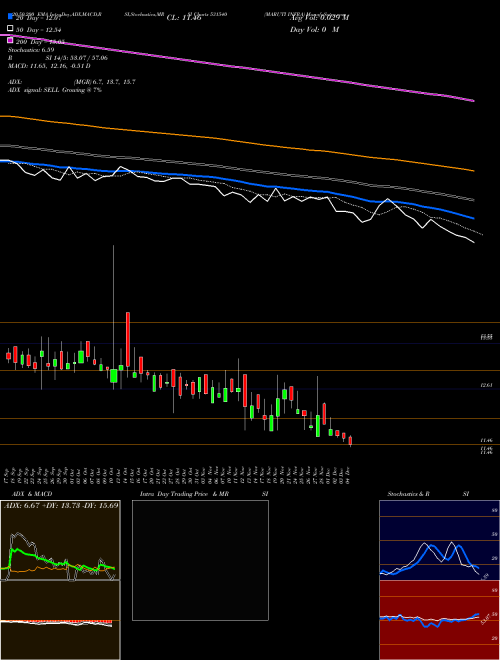Open the MACD histogram mini chart
This screenshot has width=500, height=660.
60,620
